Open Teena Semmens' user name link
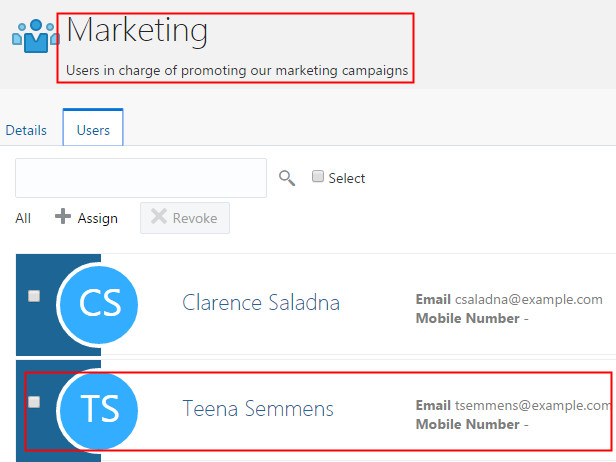This screenshot has width=616, height=462. point(258,409)
